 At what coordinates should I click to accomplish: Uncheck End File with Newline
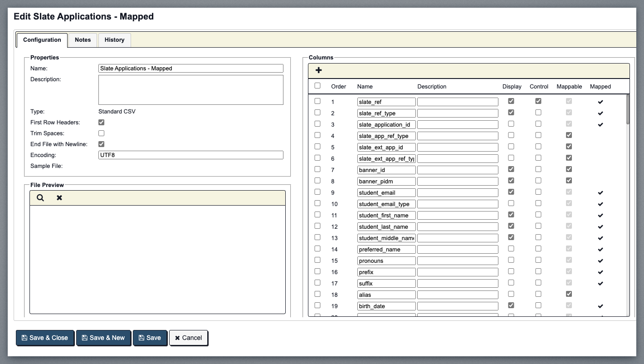102,144
